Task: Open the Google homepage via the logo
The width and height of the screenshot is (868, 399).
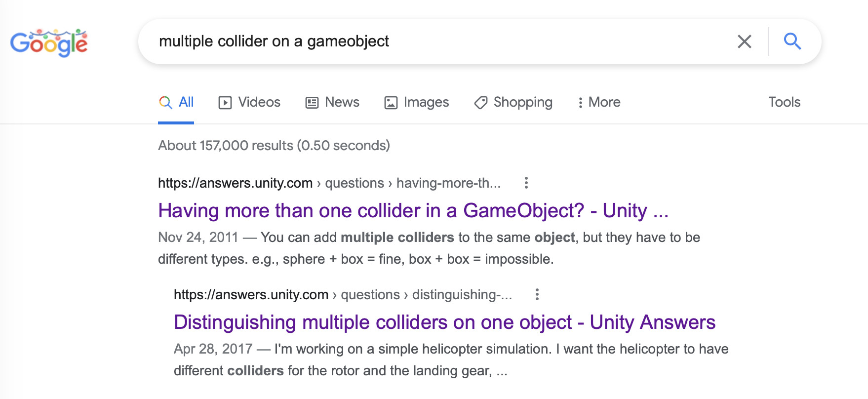Action: tap(48, 43)
